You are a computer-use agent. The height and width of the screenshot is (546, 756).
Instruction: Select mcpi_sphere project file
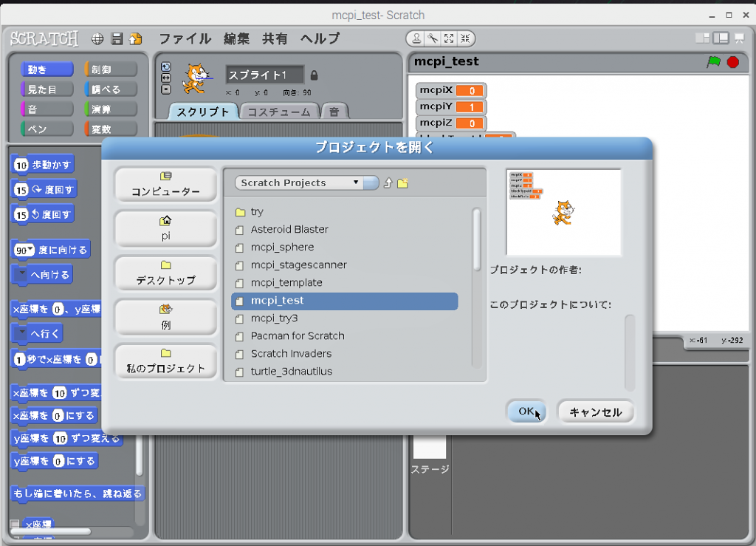tap(345, 248)
